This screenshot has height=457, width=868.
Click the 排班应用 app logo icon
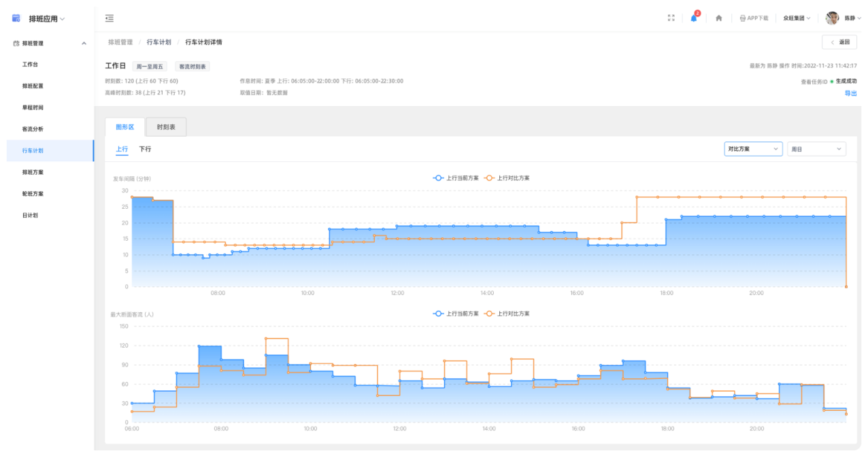click(16, 18)
